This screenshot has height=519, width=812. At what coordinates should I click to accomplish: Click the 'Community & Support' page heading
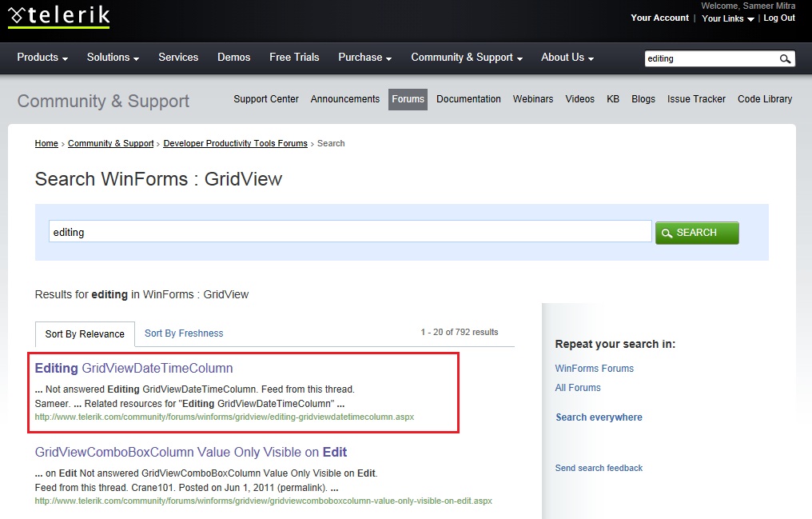pyautogui.click(x=104, y=101)
